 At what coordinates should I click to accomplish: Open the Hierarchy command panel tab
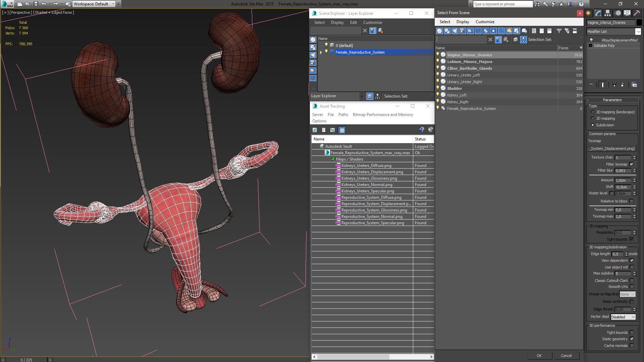[608, 13]
